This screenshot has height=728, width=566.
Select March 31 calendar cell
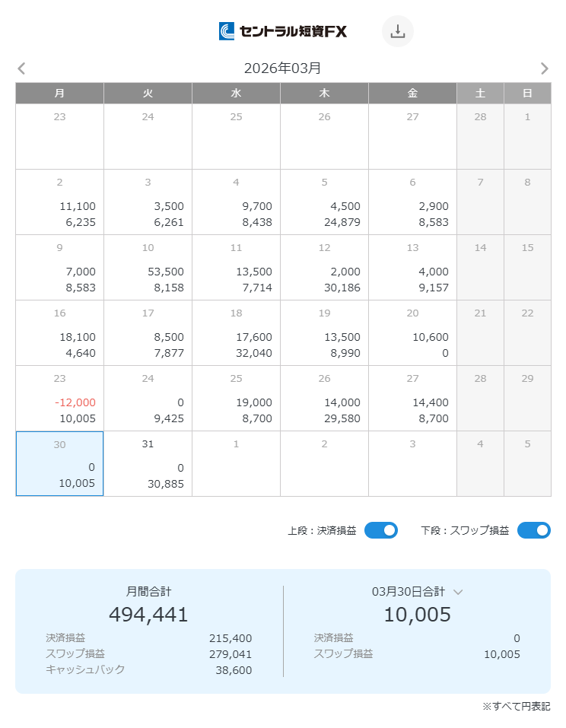click(x=148, y=464)
